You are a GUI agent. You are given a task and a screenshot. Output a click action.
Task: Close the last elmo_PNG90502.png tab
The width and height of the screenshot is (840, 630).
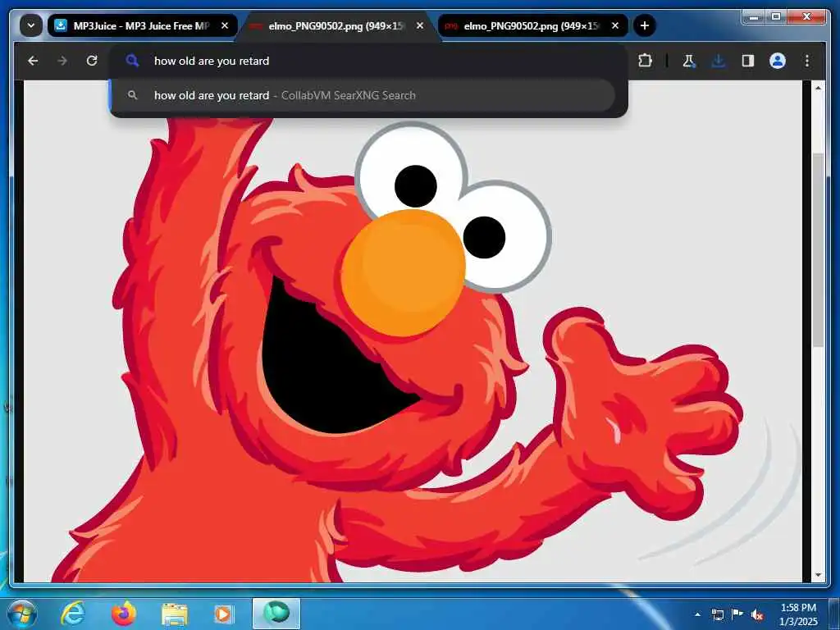615,25
